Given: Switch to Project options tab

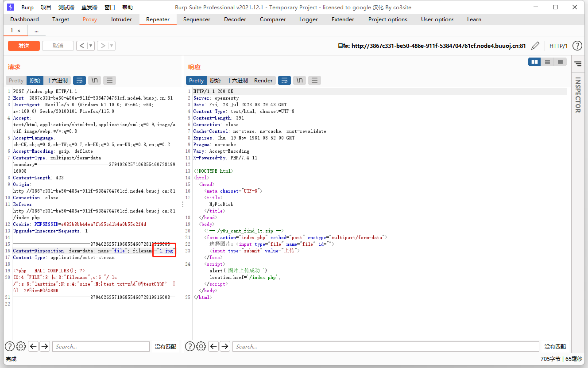Looking at the screenshot, I should [x=388, y=19].
